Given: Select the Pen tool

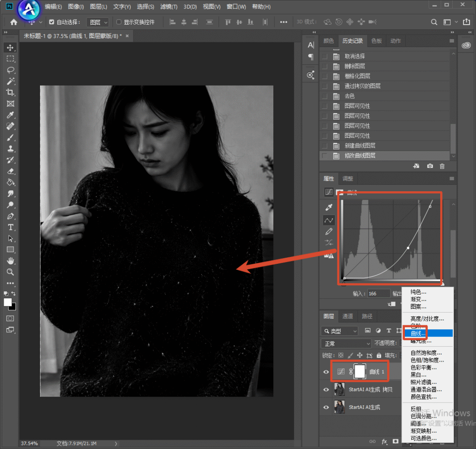Looking at the screenshot, I should coord(10,216).
